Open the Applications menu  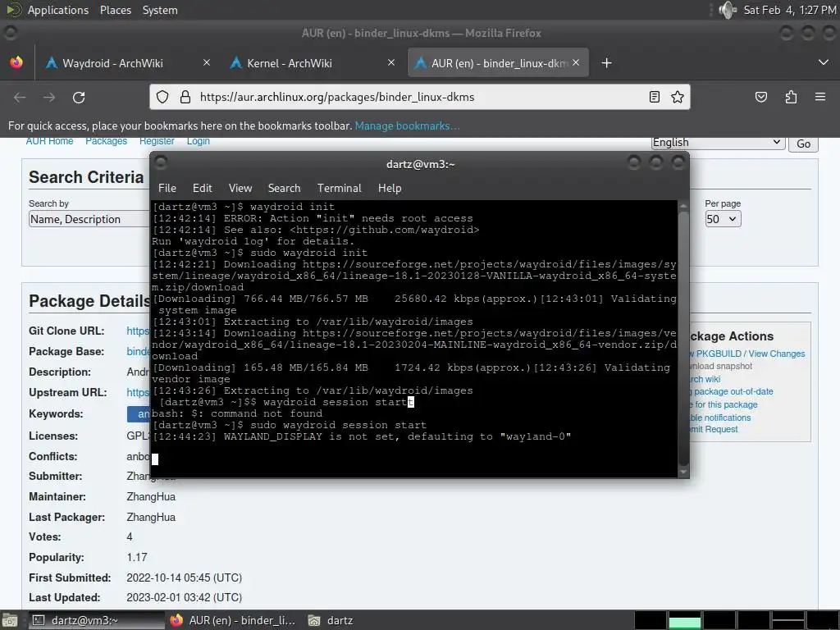[58, 10]
